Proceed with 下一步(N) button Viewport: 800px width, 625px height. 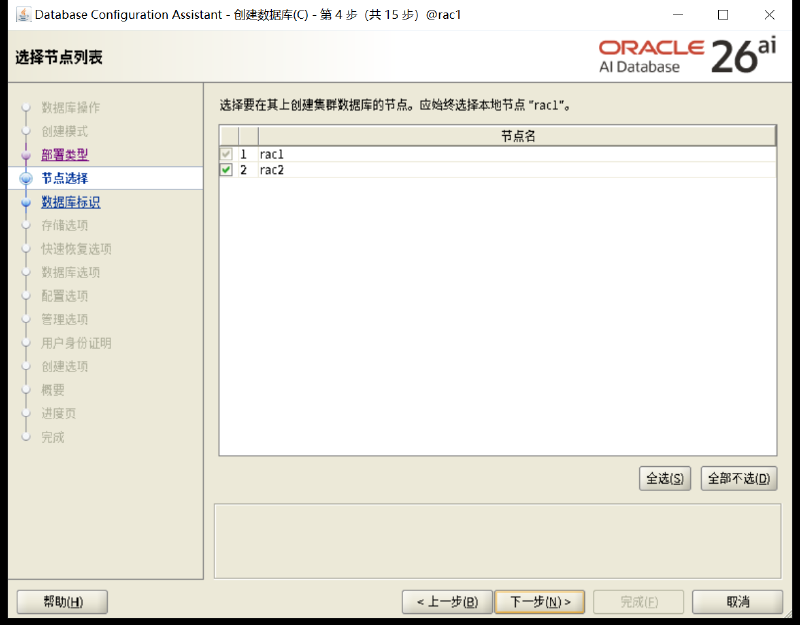(540, 602)
